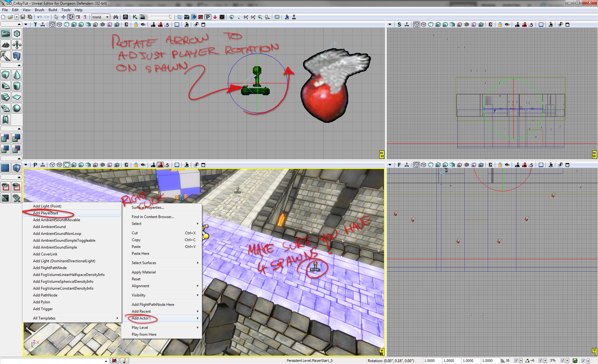Click the CSG Deintersect button
Image resolution: width=598 pixels, height=364 pixels.
tap(17, 149)
